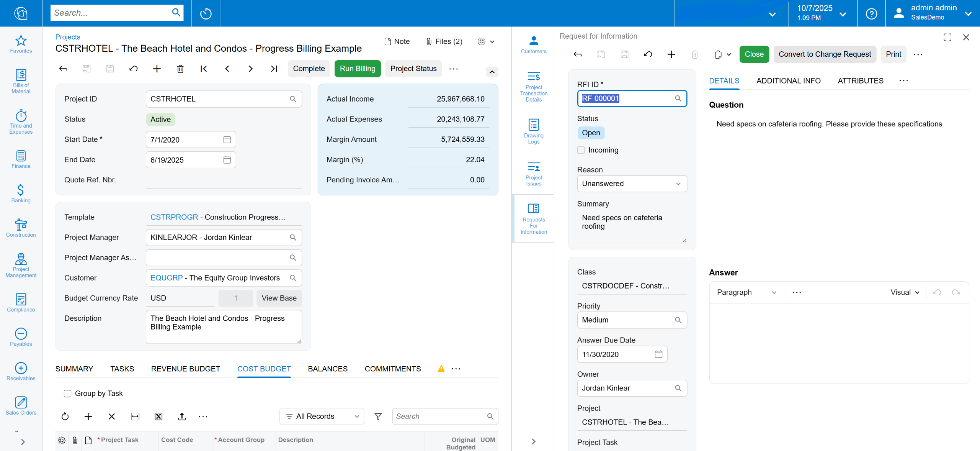
Task: Open Paragraph style dropdown in Answer
Action: (745, 292)
